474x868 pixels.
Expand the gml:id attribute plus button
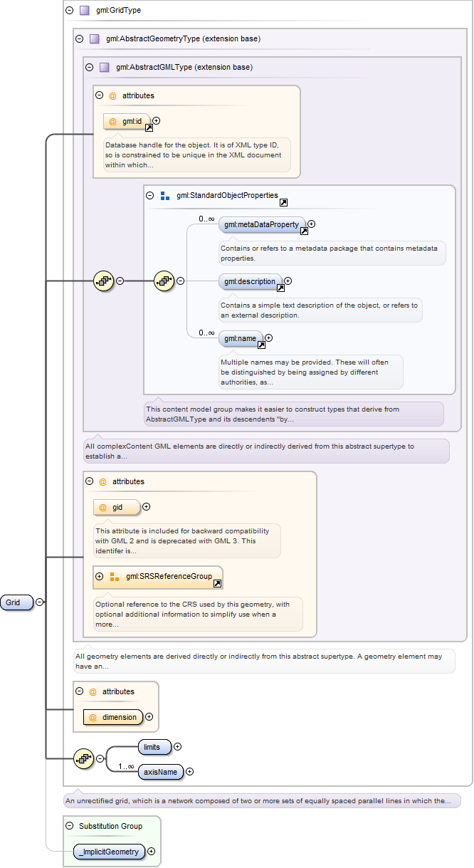(x=157, y=121)
